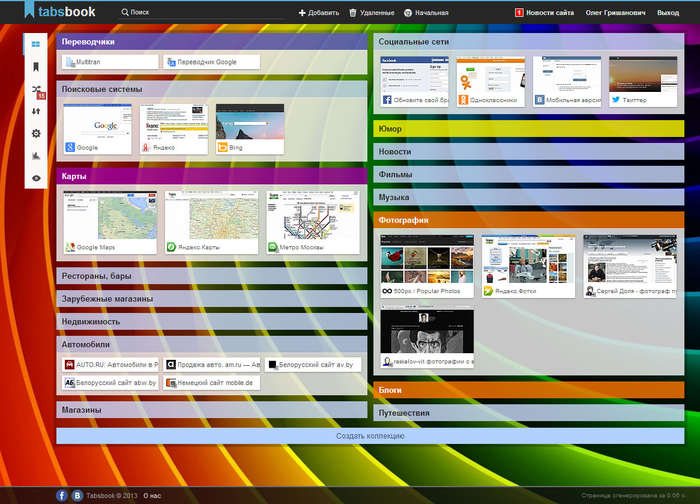Click into the Поиск search field

[x=201, y=12]
